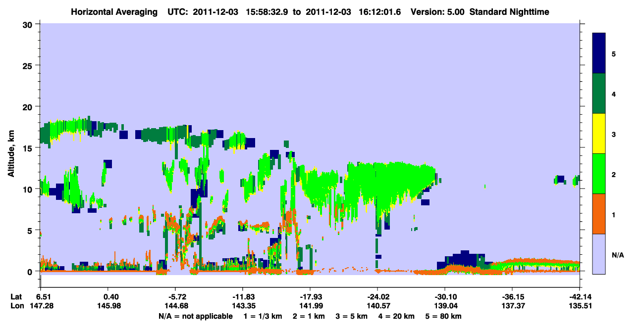
Task: Click the lavender N/A legend swatch
Action: point(599,253)
